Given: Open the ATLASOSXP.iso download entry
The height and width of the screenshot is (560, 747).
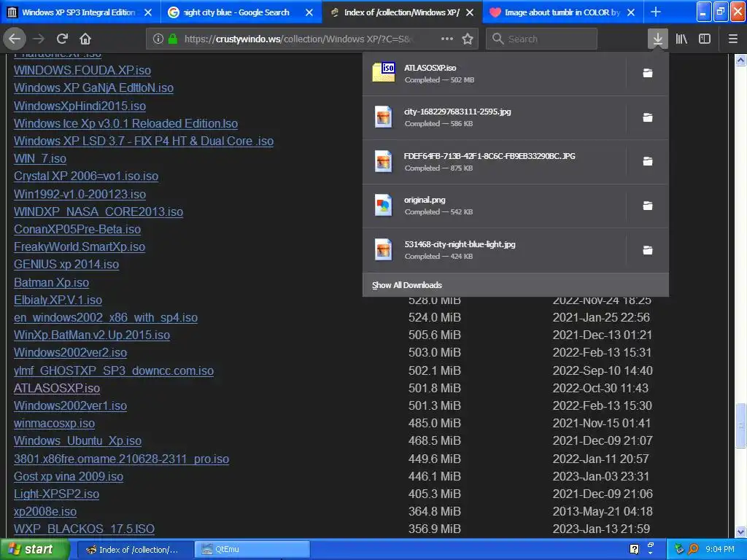Looking at the screenshot, I should [494, 74].
